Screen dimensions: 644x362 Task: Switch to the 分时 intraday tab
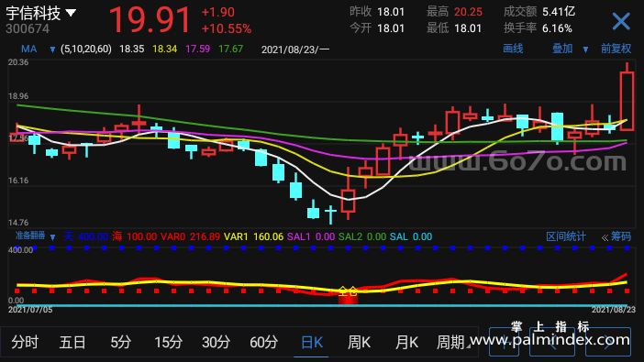tap(25, 342)
